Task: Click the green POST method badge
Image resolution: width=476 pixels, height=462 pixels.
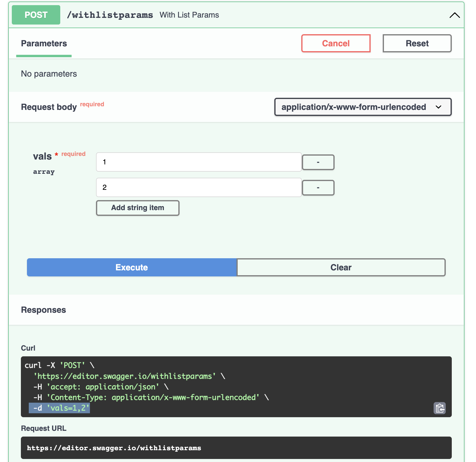Action: (36, 15)
